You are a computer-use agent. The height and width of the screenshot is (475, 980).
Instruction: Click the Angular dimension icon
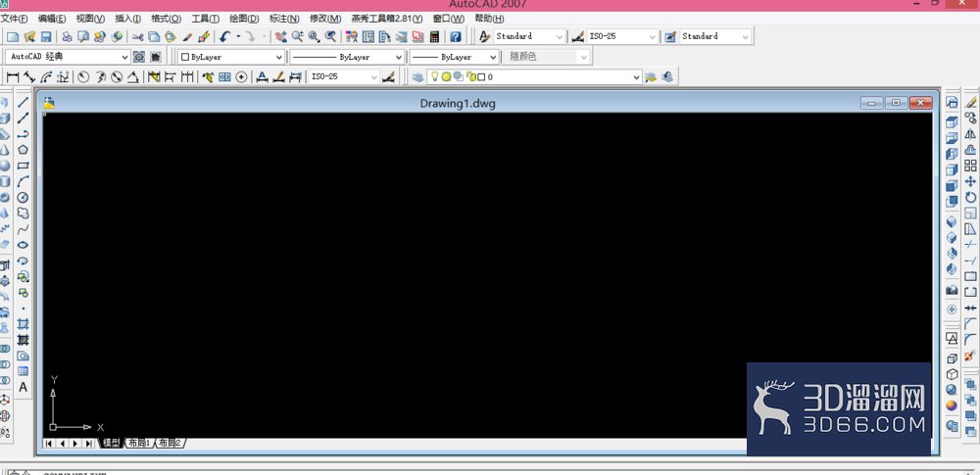132,76
